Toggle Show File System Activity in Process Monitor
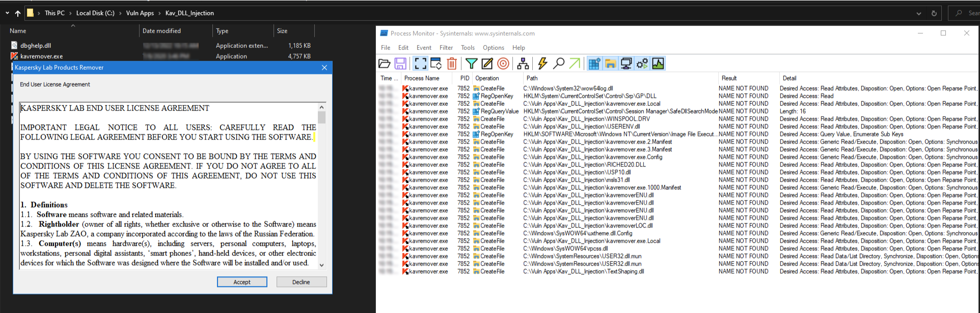Image resolution: width=980 pixels, height=313 pixels. pyautogui.click(x=610, y=64)
